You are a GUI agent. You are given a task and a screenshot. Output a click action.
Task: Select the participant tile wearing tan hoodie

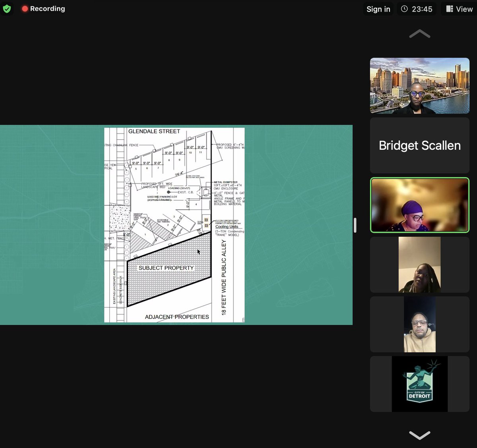[x=420, y=324]
